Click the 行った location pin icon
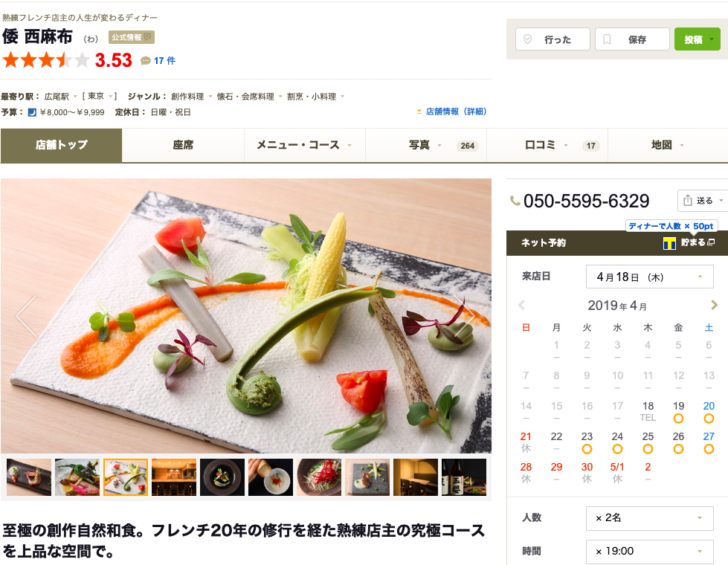 click(x=527, y=39)
